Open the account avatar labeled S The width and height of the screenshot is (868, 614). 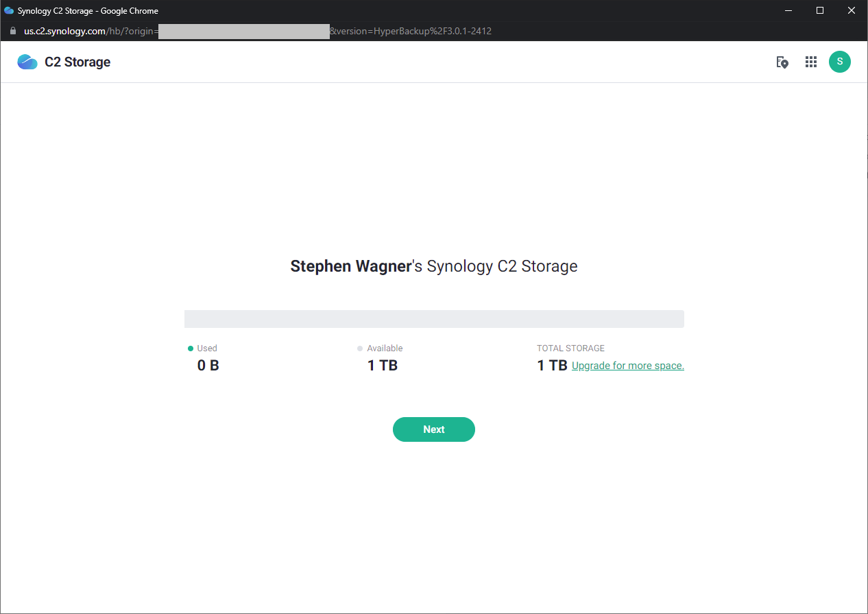pos(840,62)
